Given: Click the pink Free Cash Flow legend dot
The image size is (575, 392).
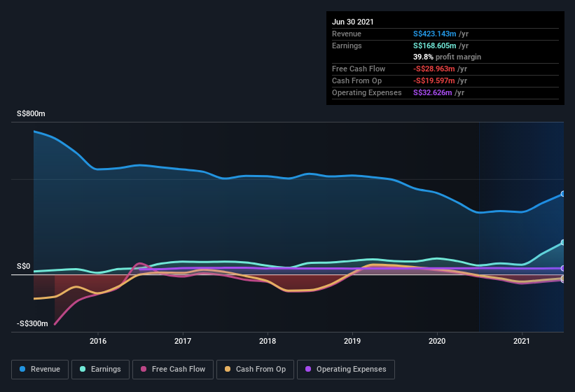Looking at the screenshot, I should click(x=144, y=369).
